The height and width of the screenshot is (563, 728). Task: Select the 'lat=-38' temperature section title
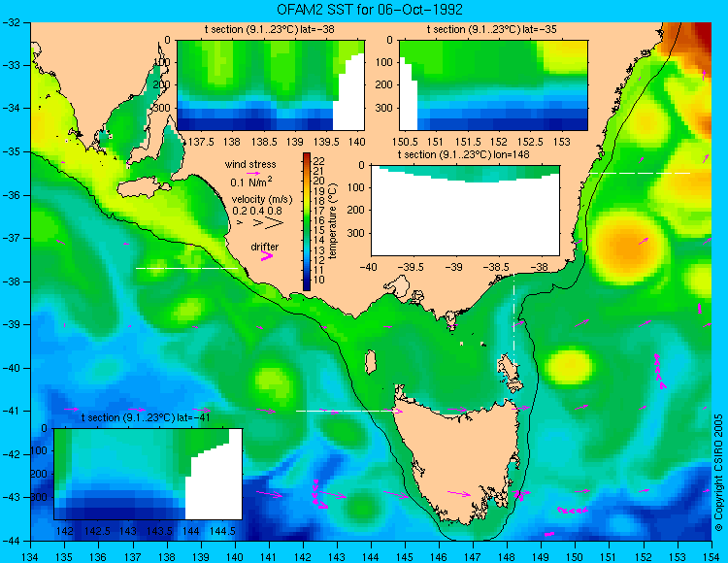(270, 30)
